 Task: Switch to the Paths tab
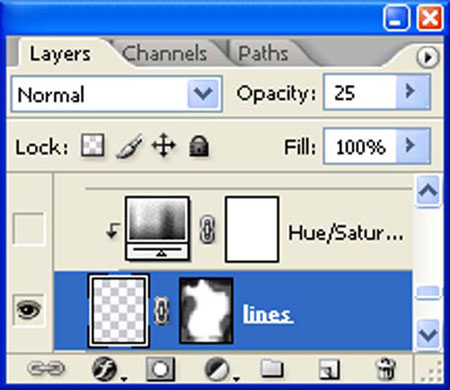(x=263, y=53)
